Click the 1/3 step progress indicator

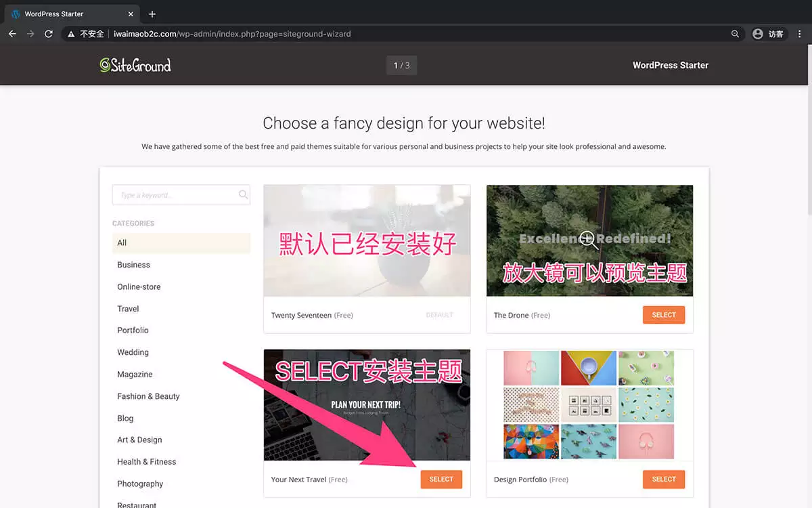tap(401, 64)
